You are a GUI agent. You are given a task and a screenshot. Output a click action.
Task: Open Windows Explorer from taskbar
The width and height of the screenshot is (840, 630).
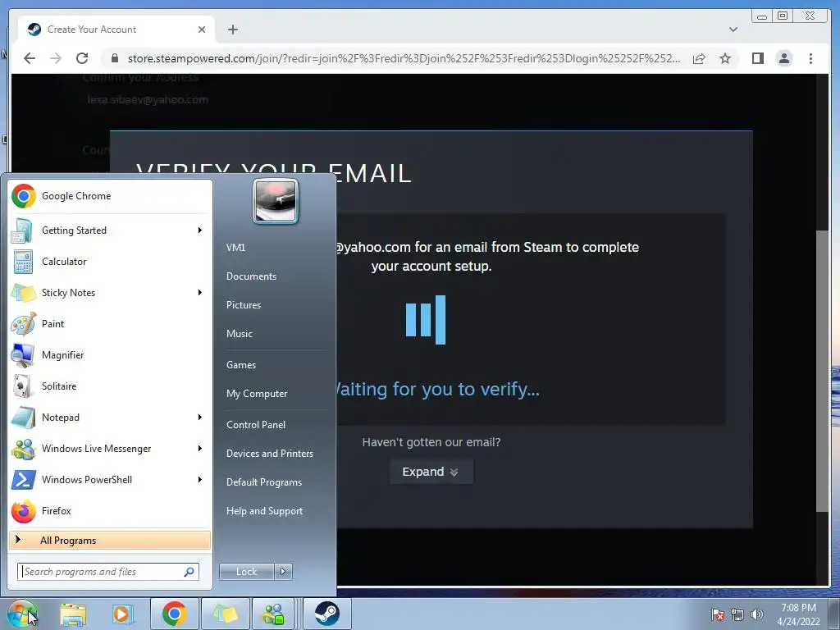(x=73, y=614)
